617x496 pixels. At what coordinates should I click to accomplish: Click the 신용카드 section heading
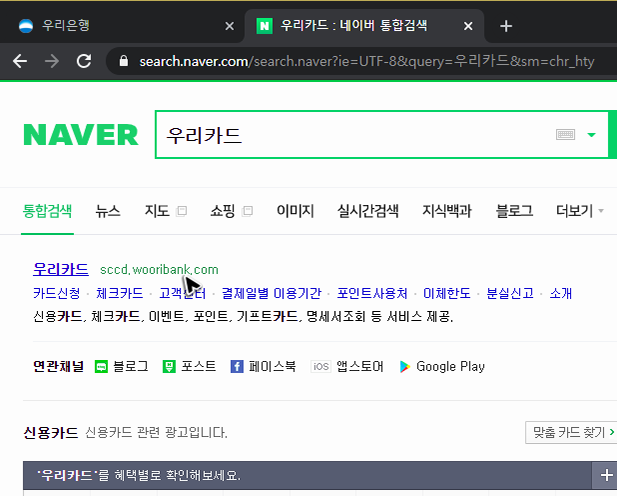51,433
